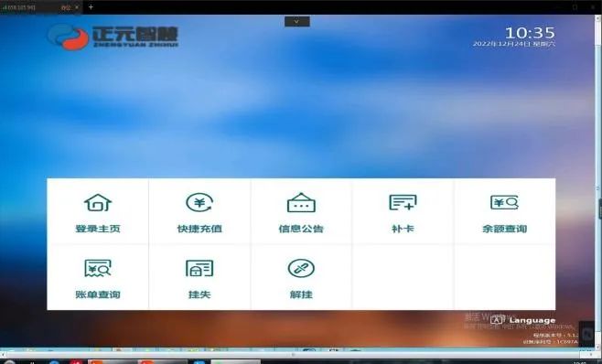602x364 pixels.
Task: Switch language with the Language button
Action: click(523, 320)
